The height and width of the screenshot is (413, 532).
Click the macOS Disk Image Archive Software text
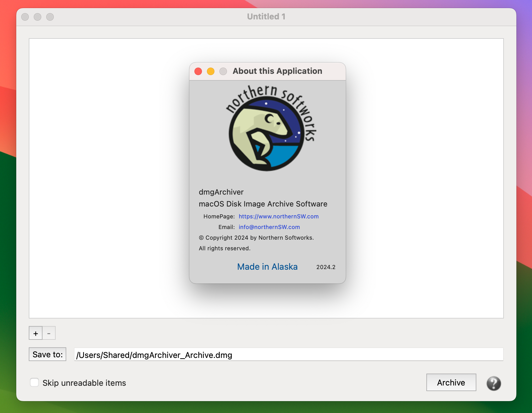tap(263, 204)
